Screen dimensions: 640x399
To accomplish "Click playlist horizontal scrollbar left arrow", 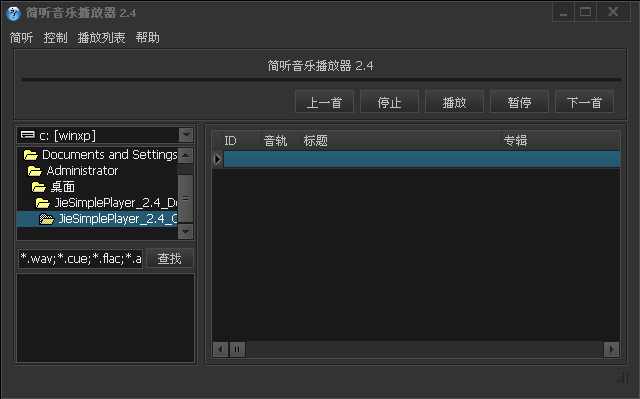I will pos(220,349).
